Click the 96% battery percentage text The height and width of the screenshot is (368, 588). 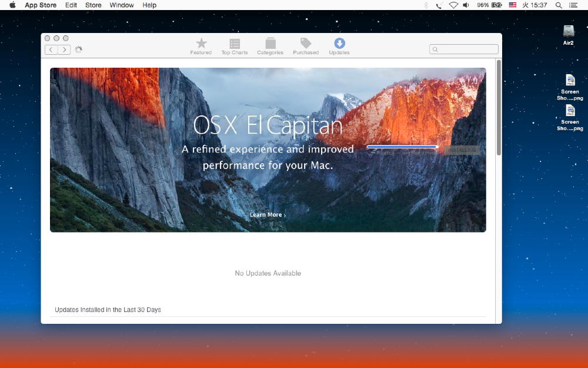point(483,5)
